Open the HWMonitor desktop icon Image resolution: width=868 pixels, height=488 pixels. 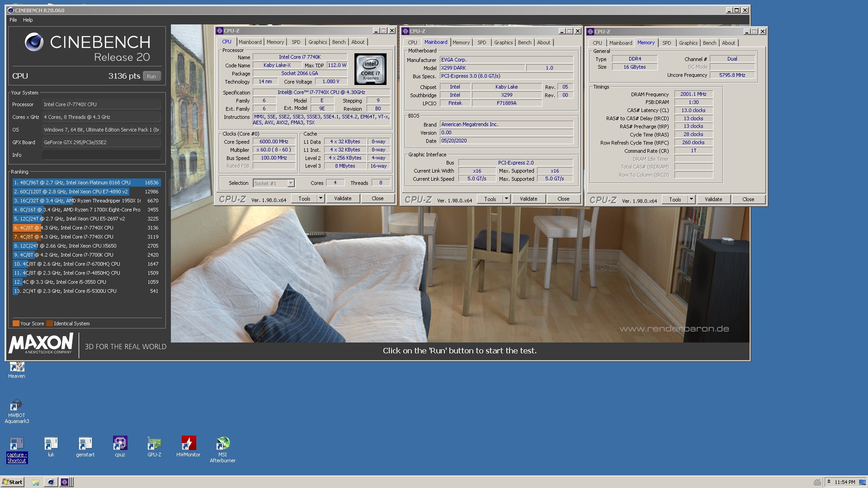[x=188, y=447]
